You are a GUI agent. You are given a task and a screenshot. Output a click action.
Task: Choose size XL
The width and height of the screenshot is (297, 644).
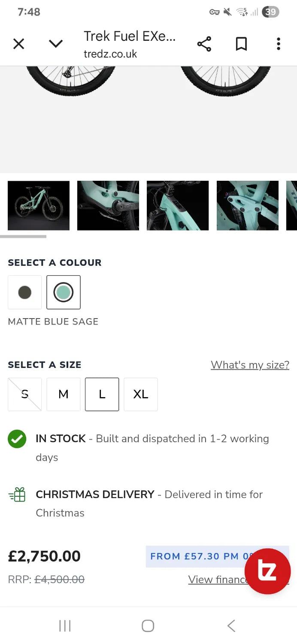(x=141, y=395)
